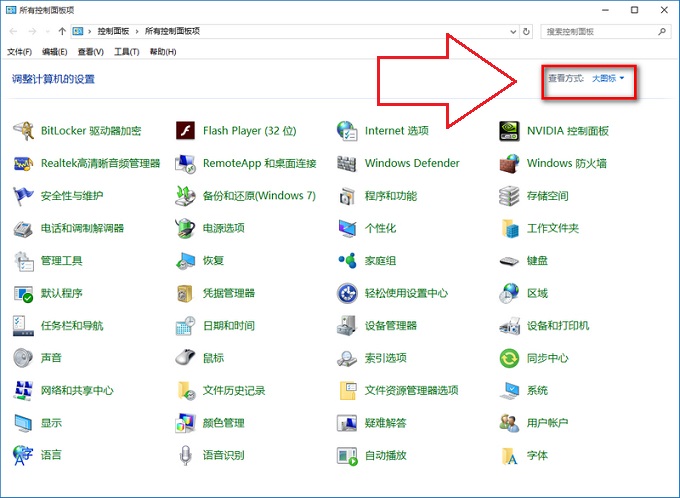Open the 安全性与维护 flag icon
Screen dimensions: 680x498
tap(23, 196)
